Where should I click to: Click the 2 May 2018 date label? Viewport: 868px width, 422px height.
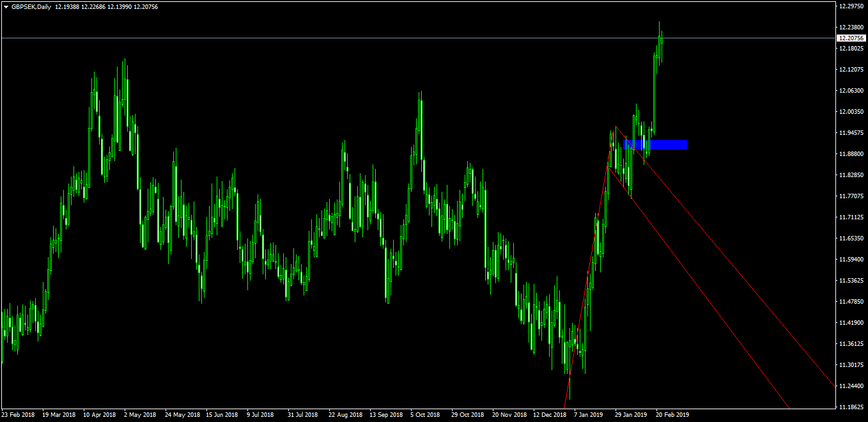(140, 414)
